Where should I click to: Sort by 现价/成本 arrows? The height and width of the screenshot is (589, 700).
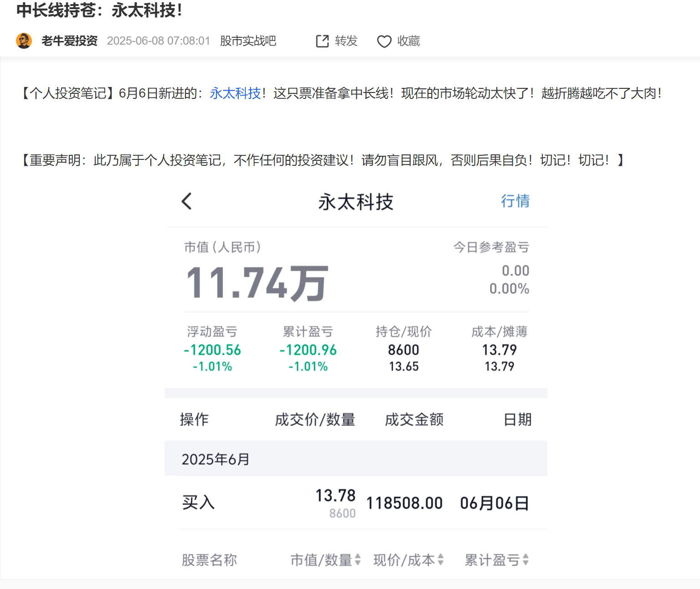tap(441, 559)
